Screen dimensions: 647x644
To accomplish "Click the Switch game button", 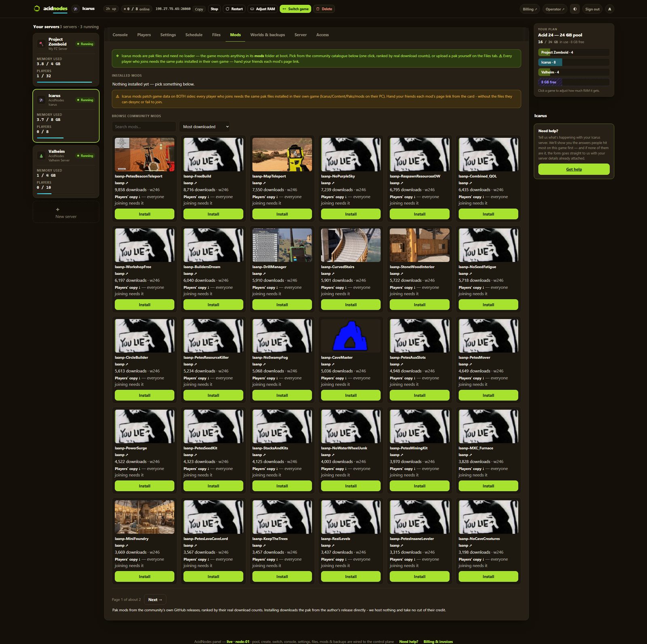I will (296, 9).
